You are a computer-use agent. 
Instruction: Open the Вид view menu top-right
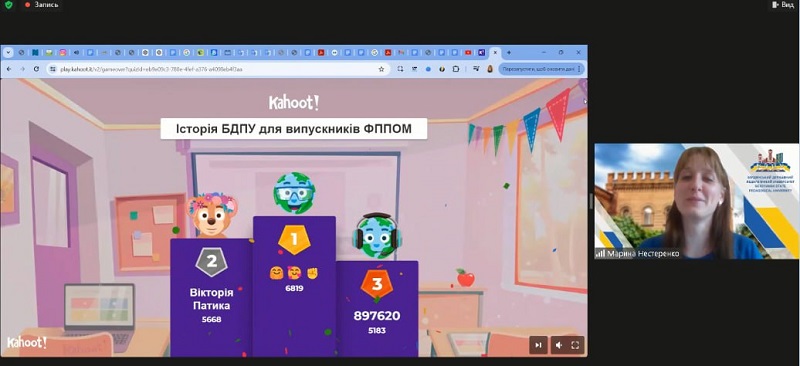pyautogui.click(x=783, y=5)
